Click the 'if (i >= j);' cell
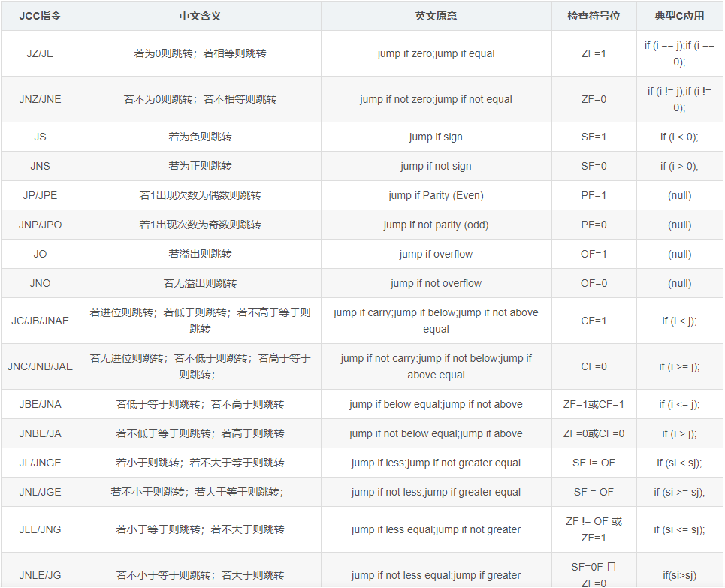The height and width of the screenshot is (588, 725). (x=679, y=366)
